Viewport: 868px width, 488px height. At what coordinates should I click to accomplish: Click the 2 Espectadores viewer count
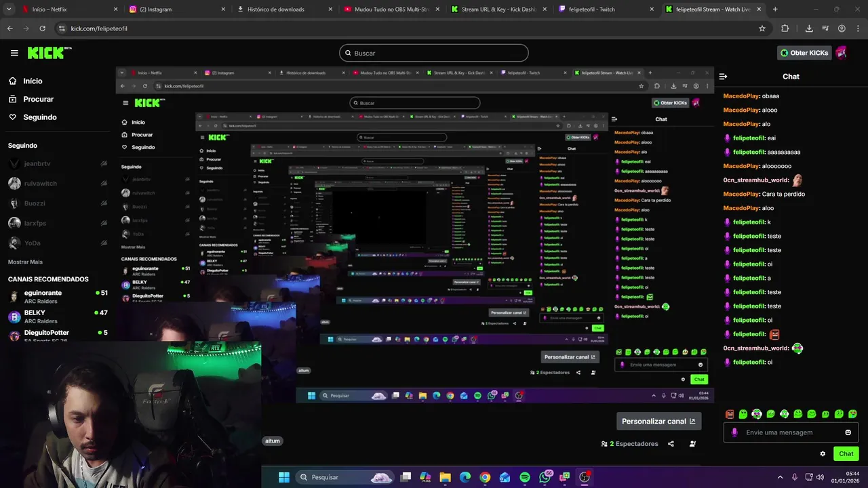coord(630,444)
